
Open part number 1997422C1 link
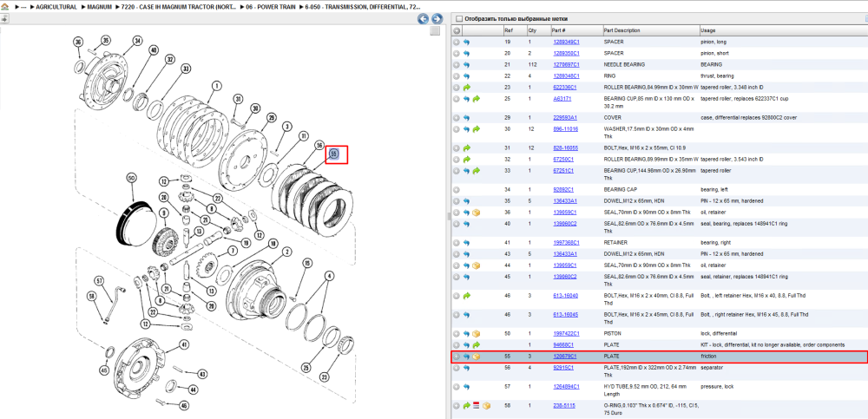click(x=566, y=334)
